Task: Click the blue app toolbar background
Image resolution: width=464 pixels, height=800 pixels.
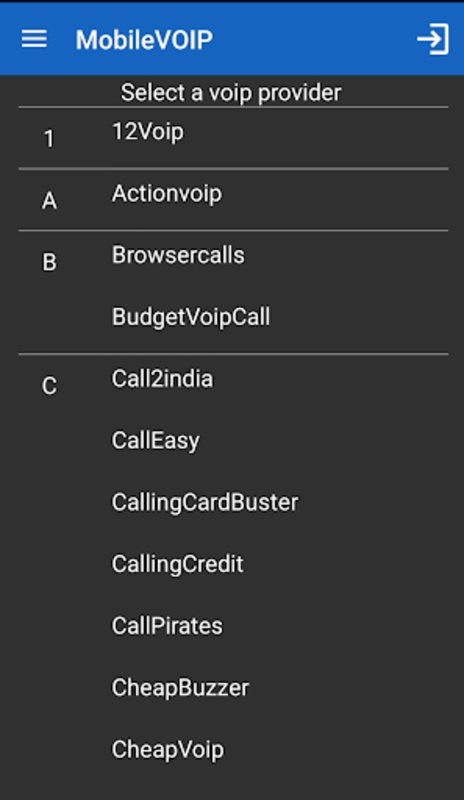Action: tap(306, 39)
